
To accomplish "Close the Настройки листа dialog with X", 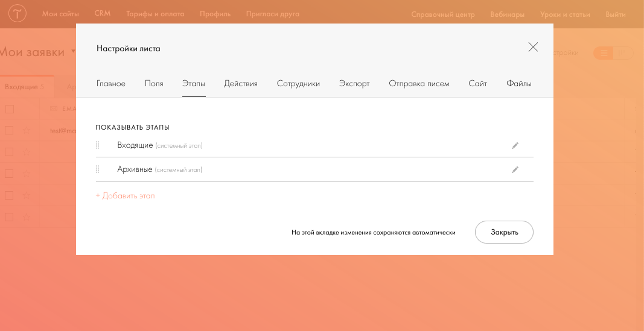I will pos(533,47).
